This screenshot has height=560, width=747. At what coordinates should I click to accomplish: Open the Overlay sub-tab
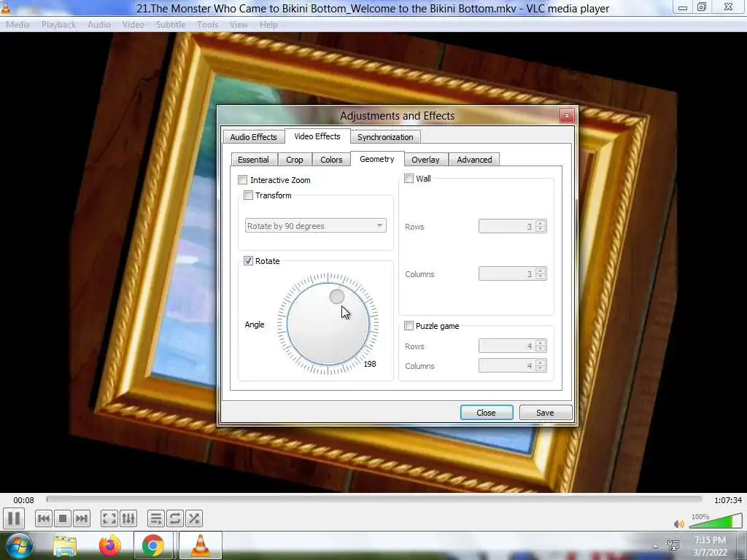[x=425, y=160]
